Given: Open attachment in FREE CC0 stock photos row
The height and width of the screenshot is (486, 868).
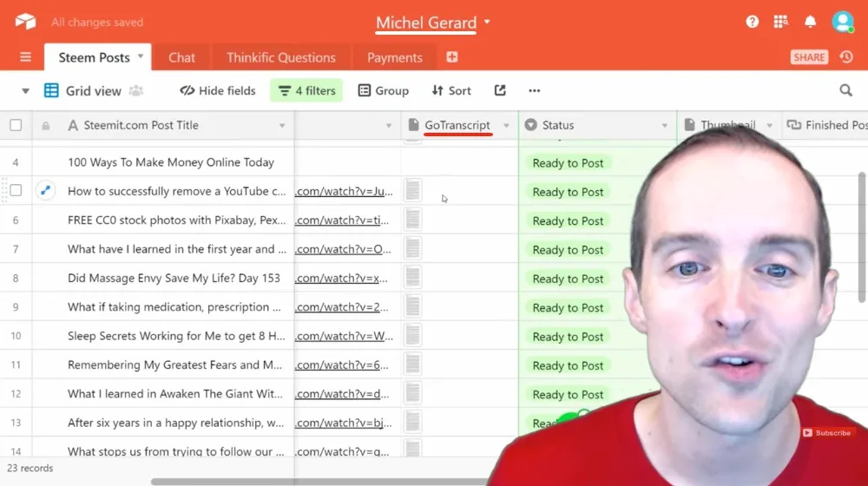Looking at the screenshot, I should [x=412, y=220].
